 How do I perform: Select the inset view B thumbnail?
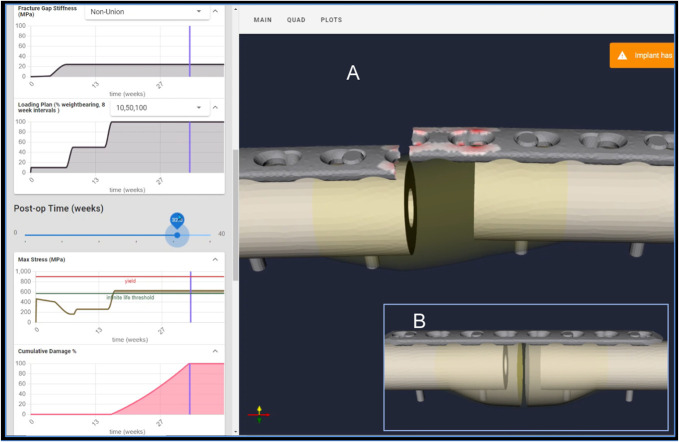click(x=525, y=367)
